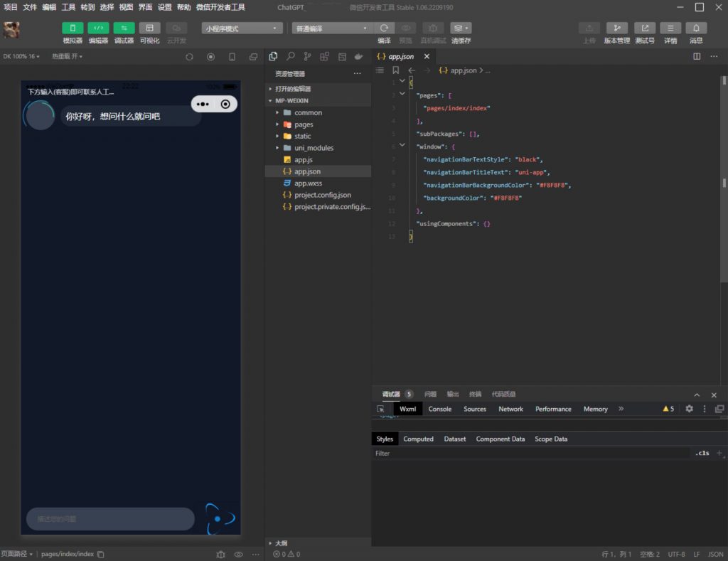The image size is (728, 561).
Task: Click the Filter input in the Styles pane
Action: pos(526,453)
